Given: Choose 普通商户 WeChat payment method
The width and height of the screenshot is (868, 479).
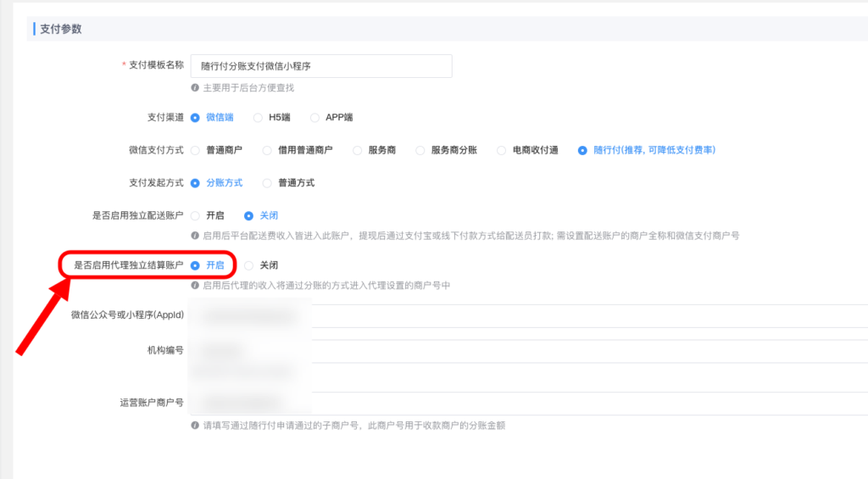Looking at the screenshot, I should tap(195, 150).
